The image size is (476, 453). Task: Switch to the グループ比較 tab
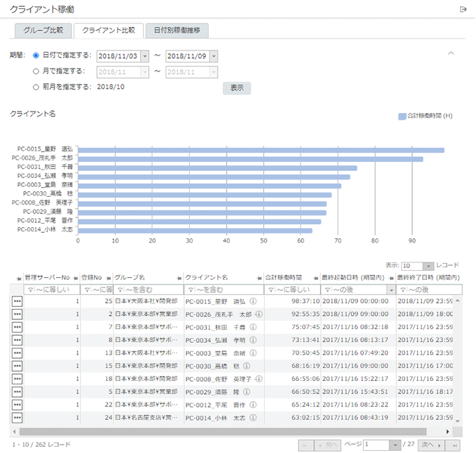(x=43, y=30)
